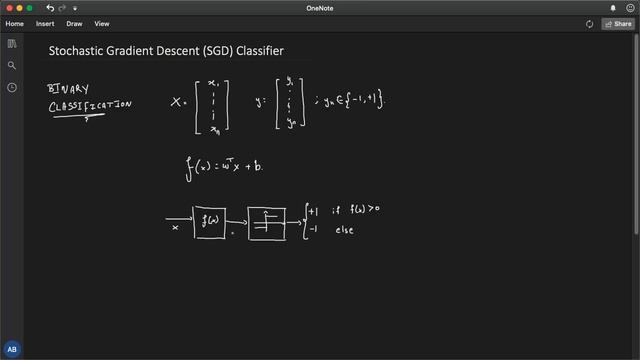
Task: Switch to the Draw tab
Action: click(x=74, y=24)
